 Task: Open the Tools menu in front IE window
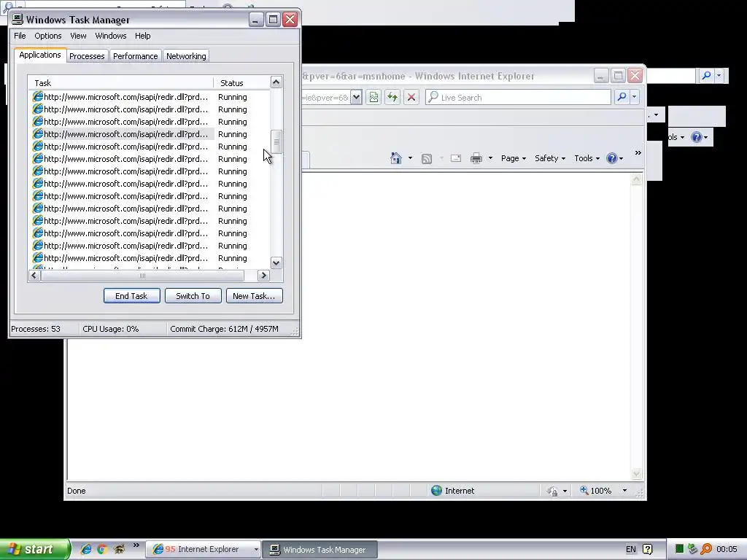coord(587,158)
